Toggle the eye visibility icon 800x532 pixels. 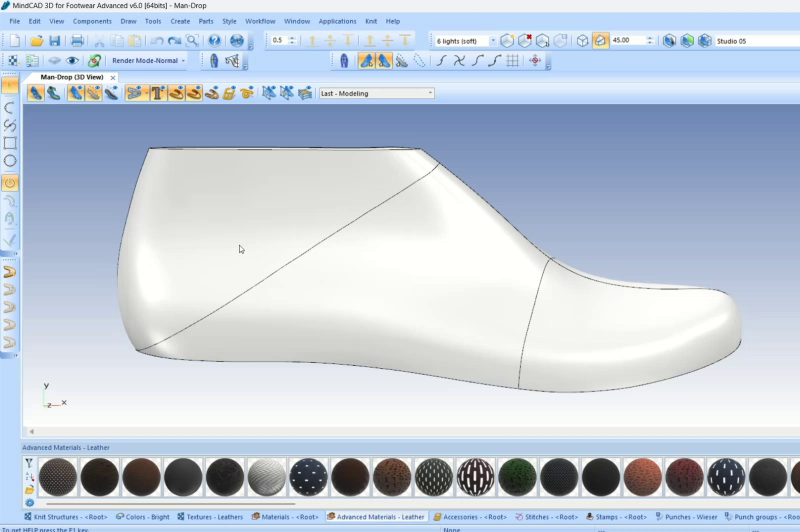click(72, 61)
